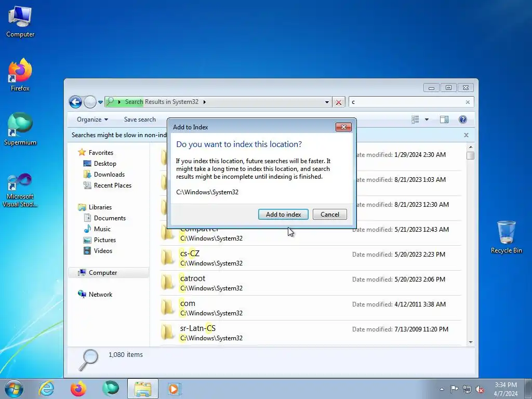This screenshot has width=532, height=399.
Task: Dismiss the slow search information bar
Action: click(x=466, y=135)
